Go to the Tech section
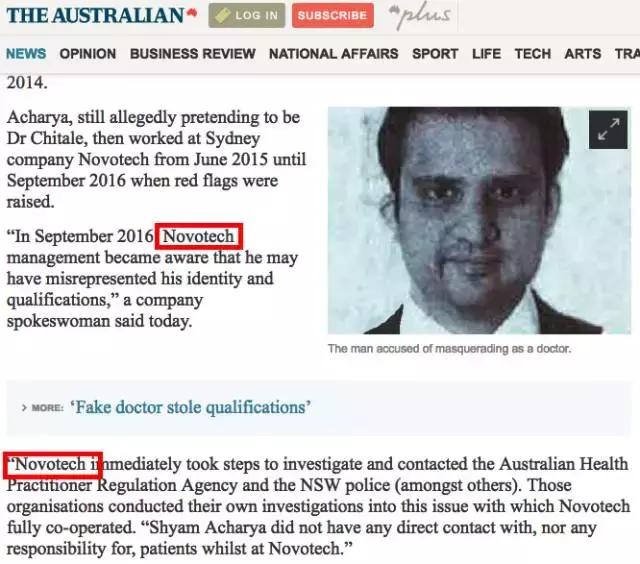 533,53
